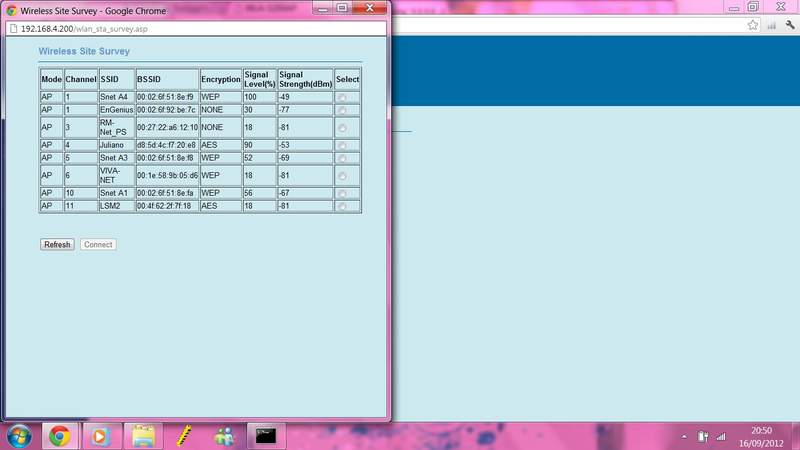Click Google Chrome on the taskbar
Viewport: 800px width, 450px height.
60,436
